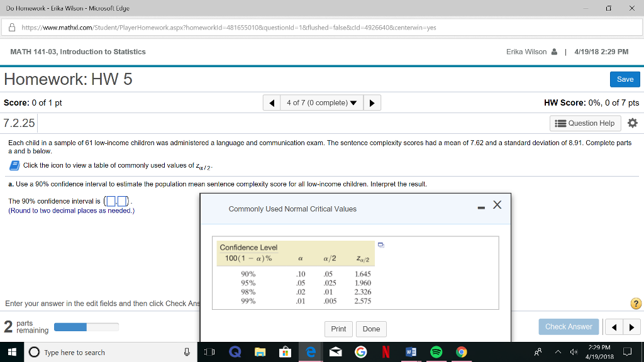
Task: Go to the previous question with the left arrow
Action: coord(271,102)
